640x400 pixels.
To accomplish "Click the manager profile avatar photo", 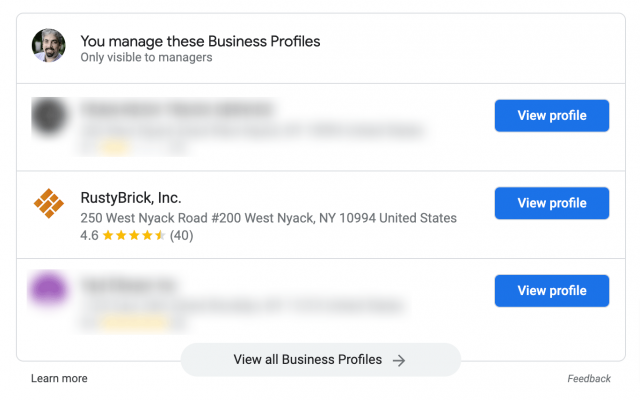I will (48, 45).
